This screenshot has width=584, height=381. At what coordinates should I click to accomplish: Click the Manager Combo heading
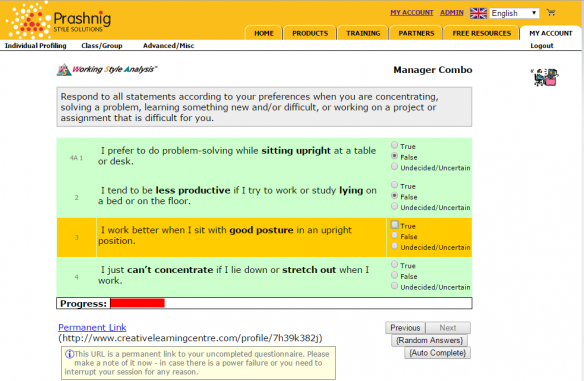433,70
